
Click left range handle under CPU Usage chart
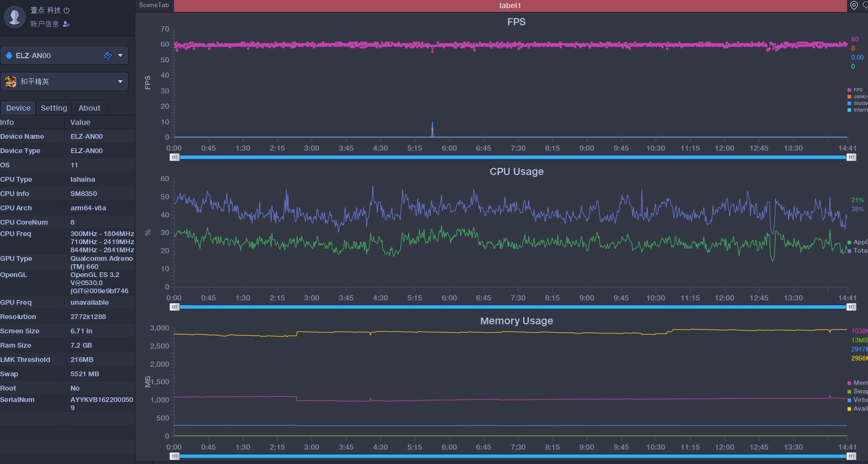[175, 307]
